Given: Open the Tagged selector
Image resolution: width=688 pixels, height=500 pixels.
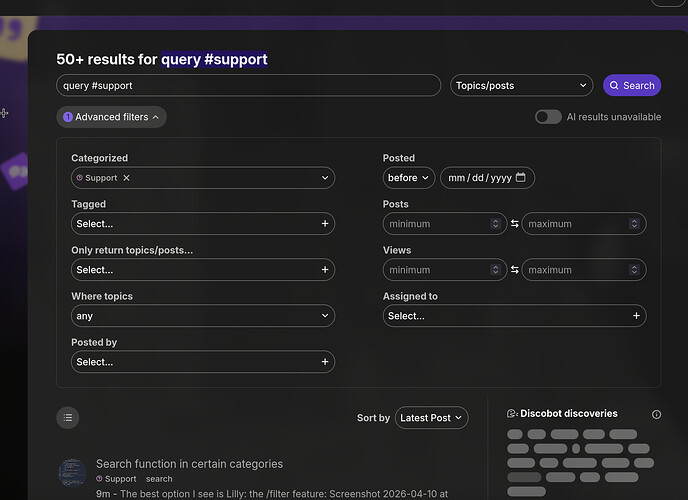Looking at the screenshot, I should coord(203,224).
